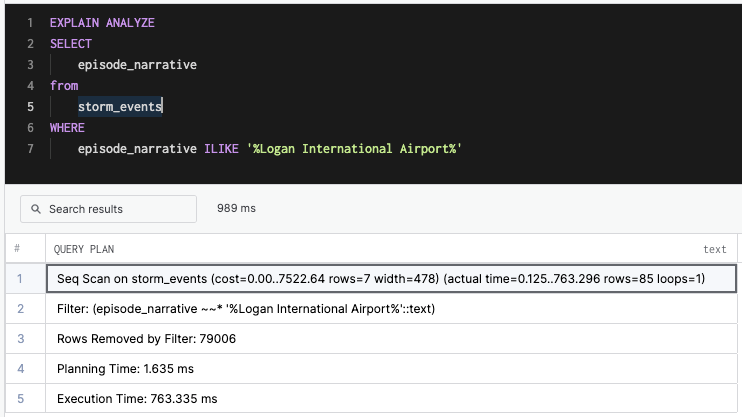The image size is (742, 417).
Task: Click row number 1 in results
Action: pyautogui.click(x=20, y=278)
